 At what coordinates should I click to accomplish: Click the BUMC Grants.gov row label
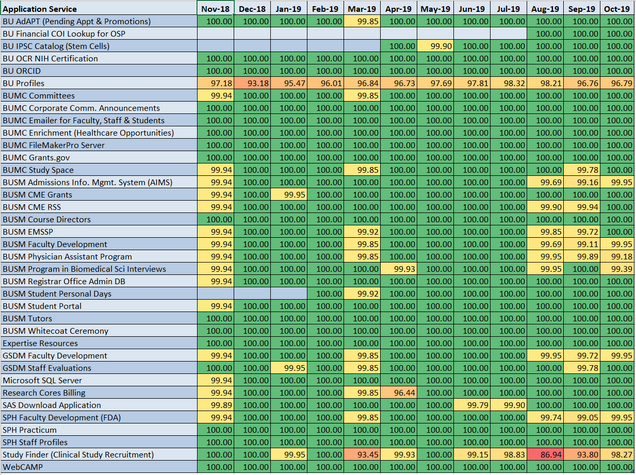click(x=99, y=157)
